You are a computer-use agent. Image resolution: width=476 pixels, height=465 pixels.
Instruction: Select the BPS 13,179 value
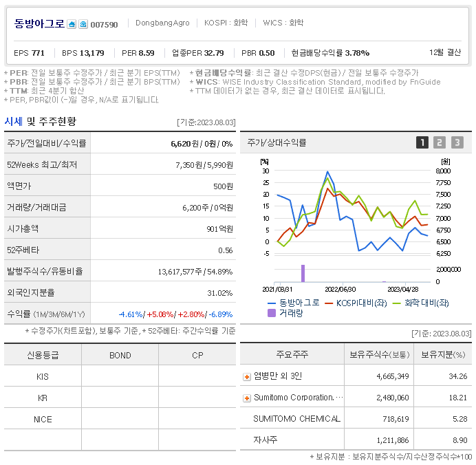click(x=83, y=53)
